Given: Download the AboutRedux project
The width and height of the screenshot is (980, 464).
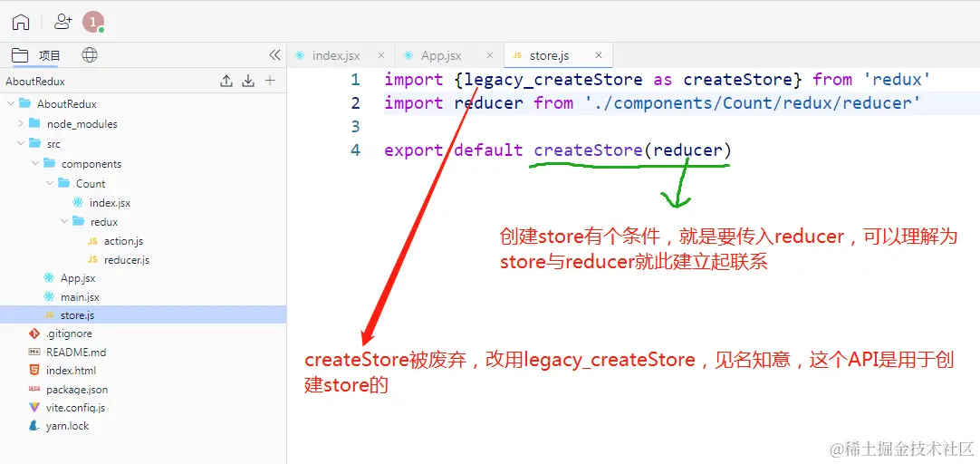Looking at the screenshot, I should pos(248,81).
